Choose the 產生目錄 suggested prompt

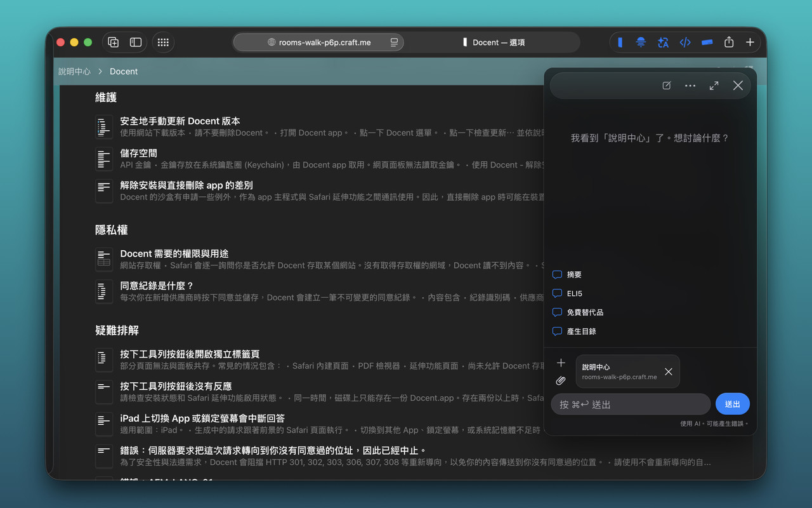tap(574, 331)
